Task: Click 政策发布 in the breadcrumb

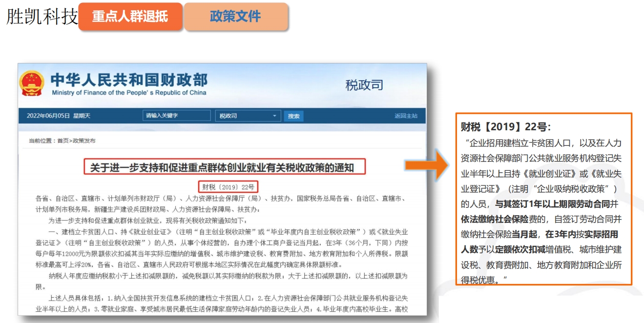Action: 84,141
